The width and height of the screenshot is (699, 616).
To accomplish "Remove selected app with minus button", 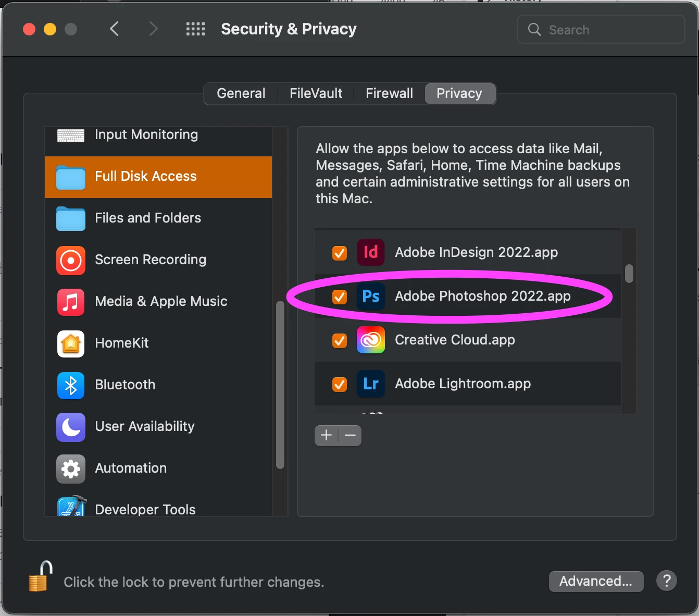I will [x=350, y=435].
